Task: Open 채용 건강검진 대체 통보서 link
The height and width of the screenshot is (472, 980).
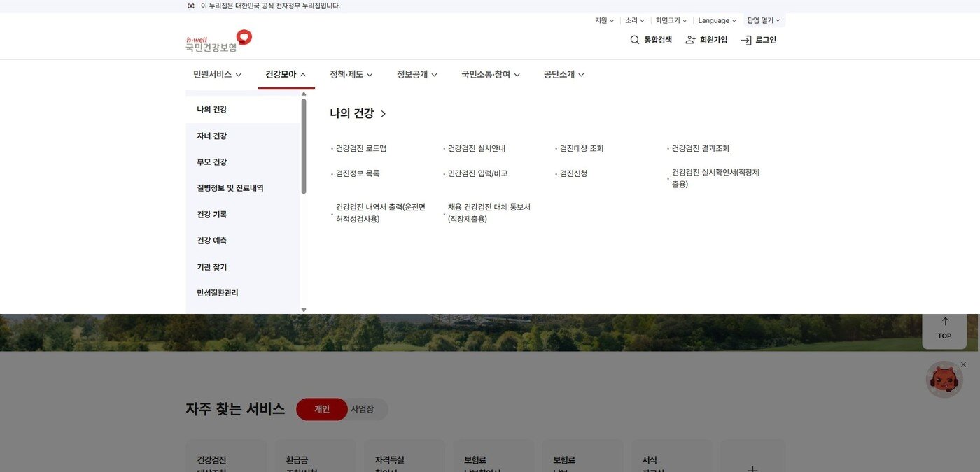Action: tap(489, 213)
